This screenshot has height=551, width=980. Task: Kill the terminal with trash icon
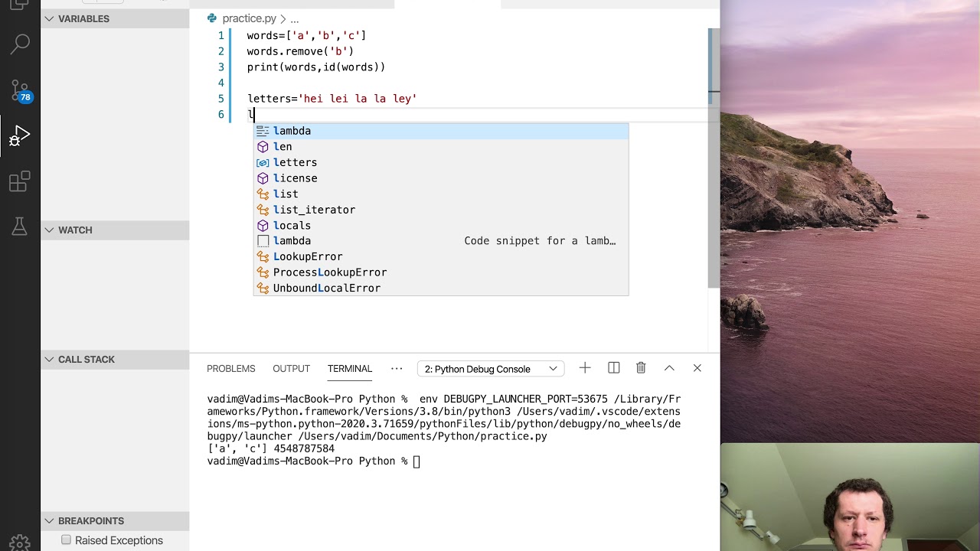pos(641,368)
